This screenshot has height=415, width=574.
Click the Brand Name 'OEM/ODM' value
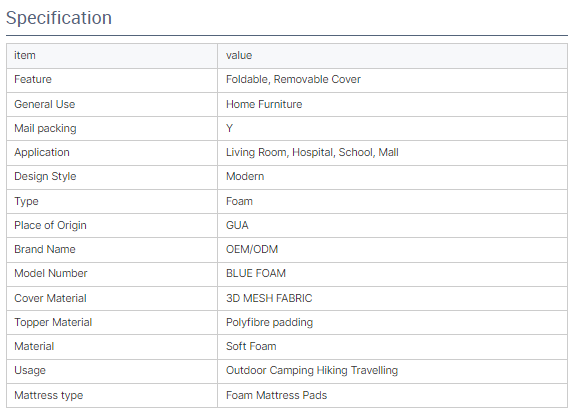(252, 250)
